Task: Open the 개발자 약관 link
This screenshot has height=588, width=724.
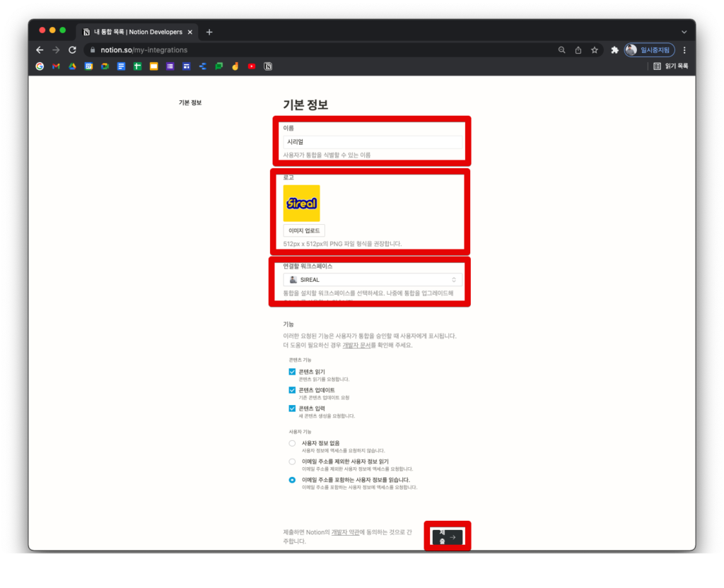Action: click(x=345, y=532)
